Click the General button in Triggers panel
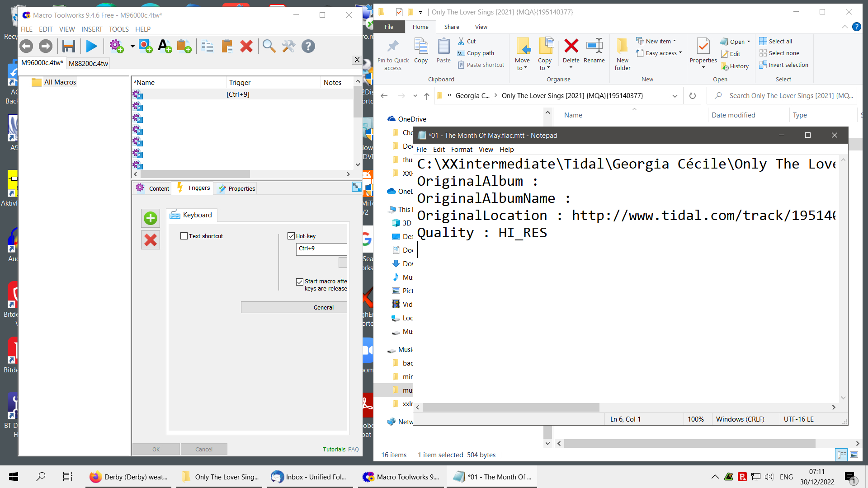 (294, 307)
